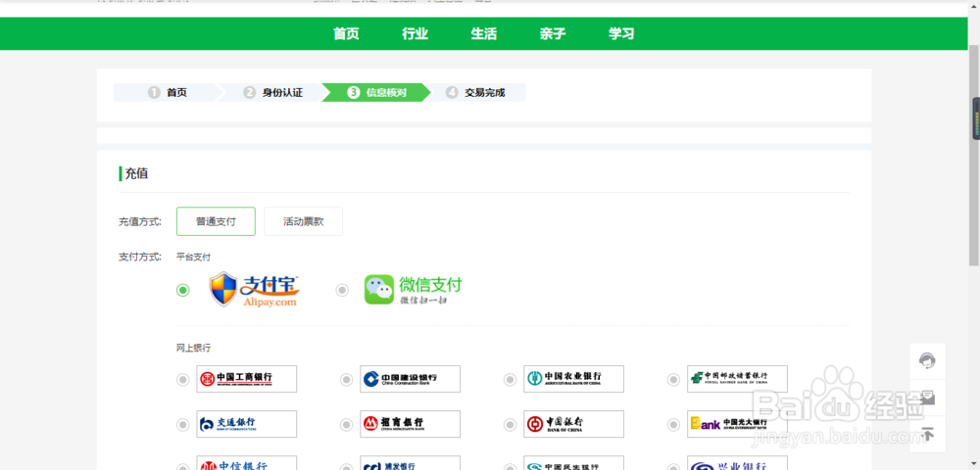Click the message envelope floating icon
This screenshot has width=980, height=470.
(927, 398)
